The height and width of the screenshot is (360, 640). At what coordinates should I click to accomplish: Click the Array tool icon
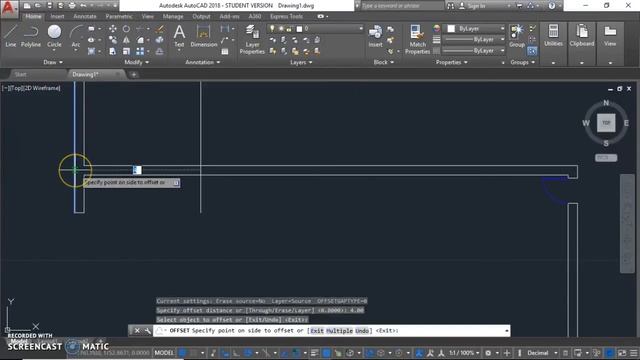click(x=140, y=51)
